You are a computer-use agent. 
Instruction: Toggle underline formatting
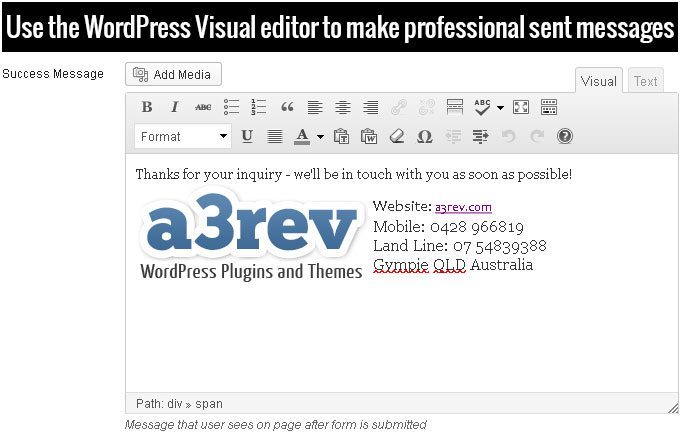(x=247, y=136)
